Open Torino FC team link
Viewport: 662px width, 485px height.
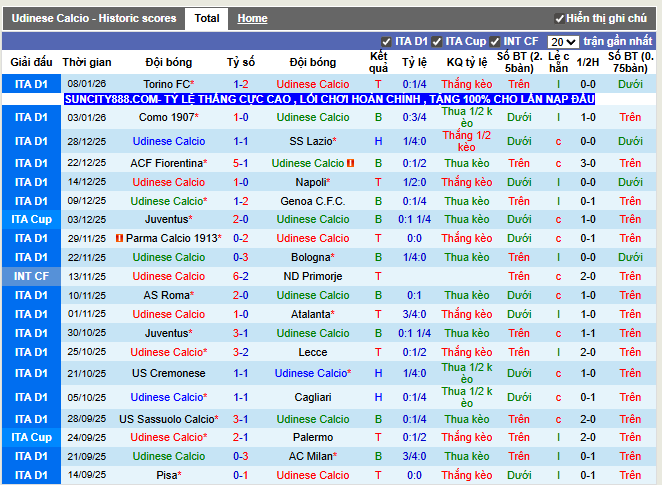[168, 84]
